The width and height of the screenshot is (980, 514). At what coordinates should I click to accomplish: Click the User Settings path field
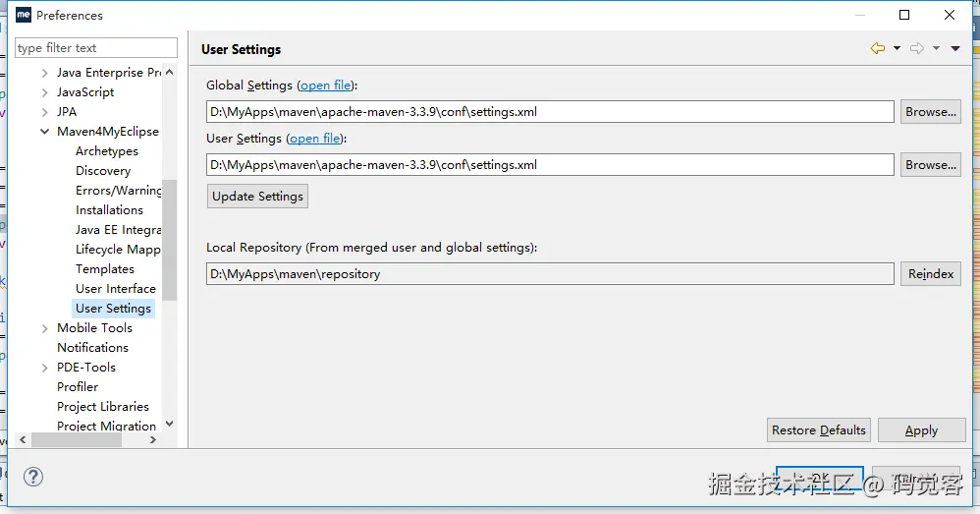[550, 165]
